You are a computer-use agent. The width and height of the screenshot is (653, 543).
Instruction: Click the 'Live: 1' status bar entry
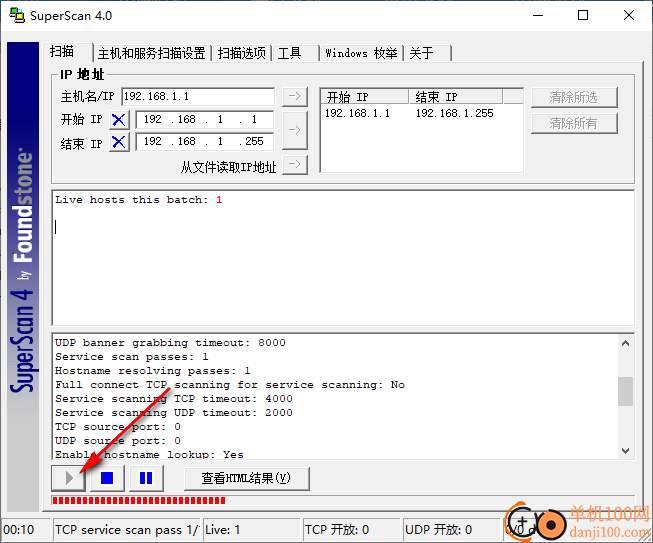tap(252, 530)
